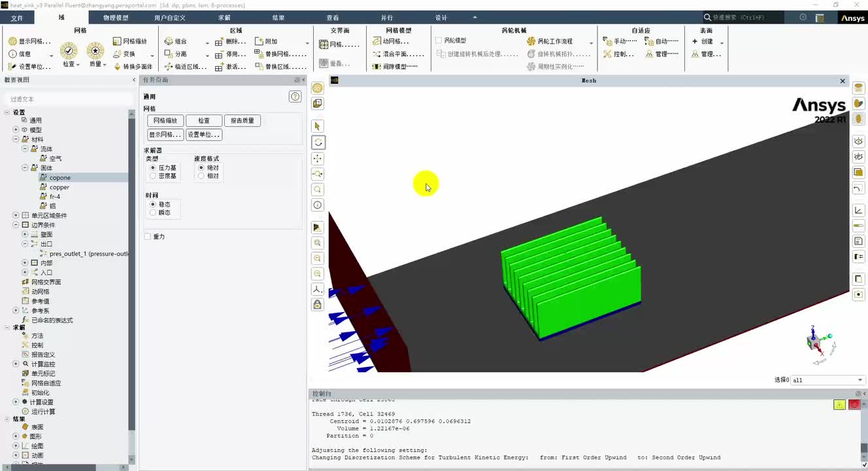Viewport: 868px width, 471px height.
Task: Open Dynamic Mesh (动网格) in the ribbon
Action: [x=391, y=41]
